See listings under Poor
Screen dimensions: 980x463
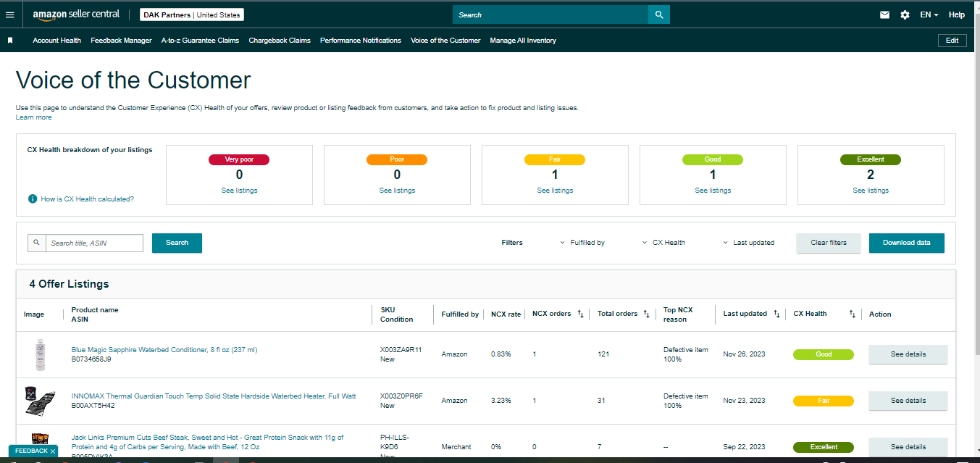397,191
